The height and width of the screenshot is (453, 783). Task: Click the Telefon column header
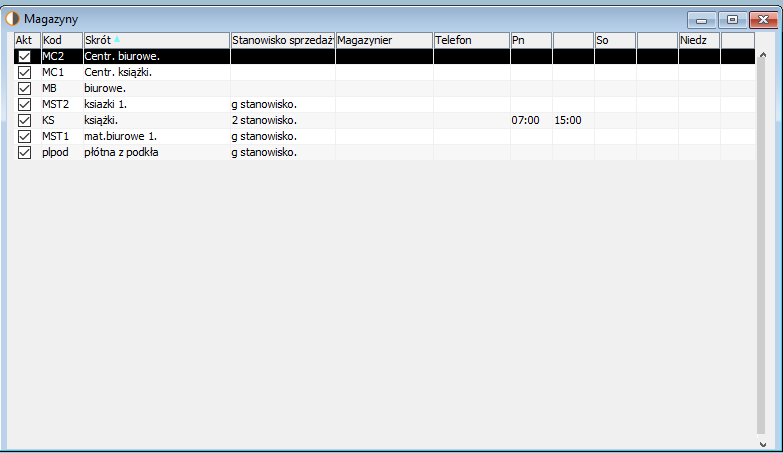[x=471, y=40]
